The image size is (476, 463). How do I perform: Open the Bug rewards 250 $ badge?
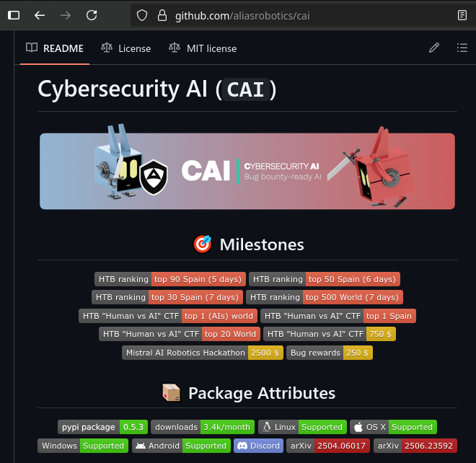pyautogui.click(x=330, y=353)
